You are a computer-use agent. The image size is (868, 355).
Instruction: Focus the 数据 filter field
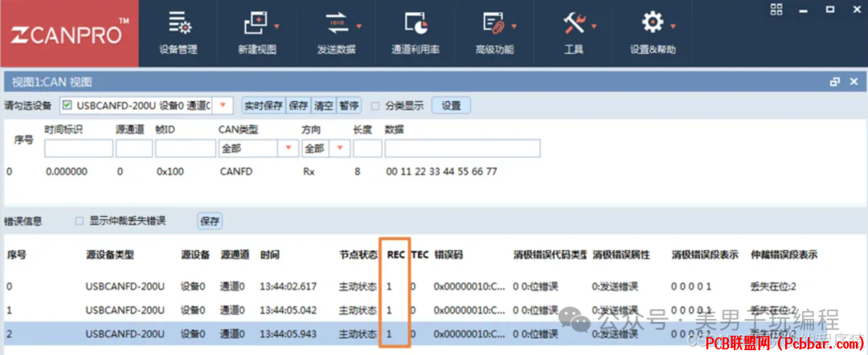463,149
